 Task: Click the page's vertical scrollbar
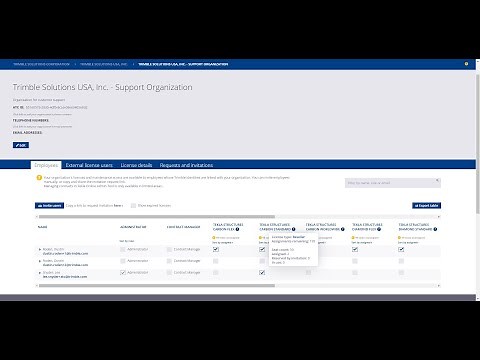[x=478, y=143]
